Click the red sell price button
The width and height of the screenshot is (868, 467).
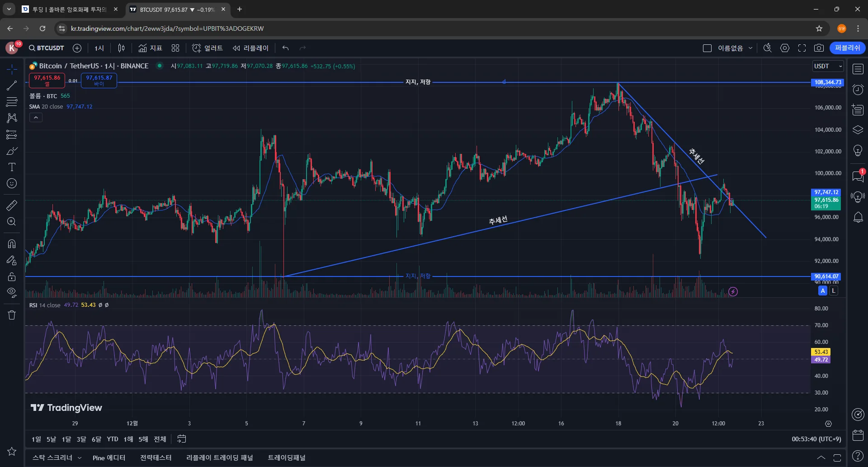point(47,81)
